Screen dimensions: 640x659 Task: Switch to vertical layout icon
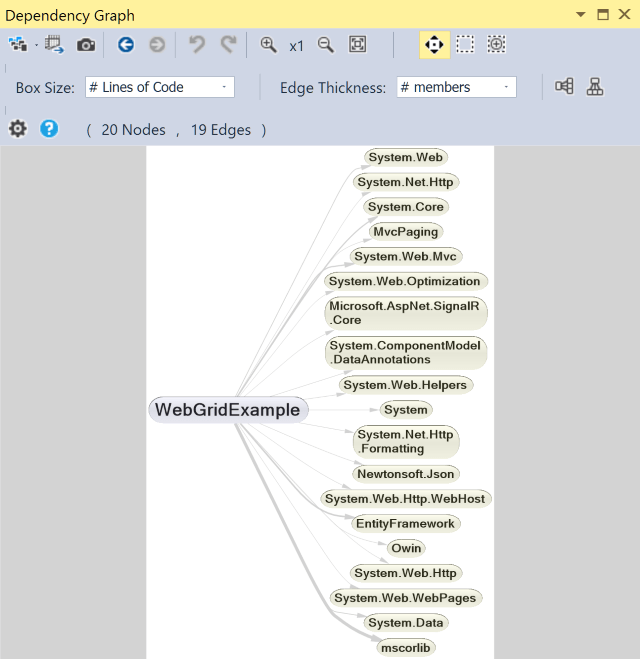point(595,87)
